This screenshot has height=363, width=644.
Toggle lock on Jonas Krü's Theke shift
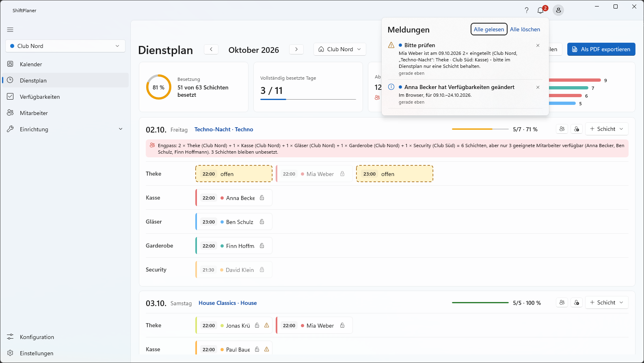(257, 326)
